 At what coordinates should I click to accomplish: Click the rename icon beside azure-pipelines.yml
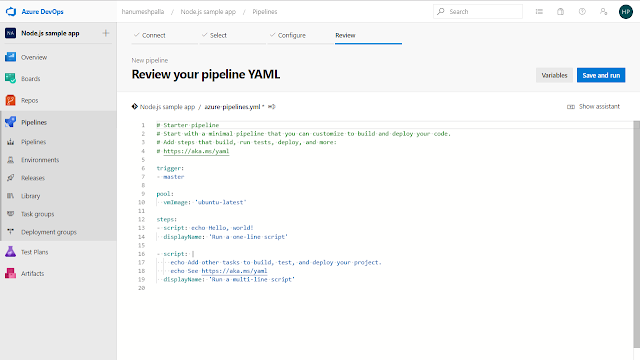coord(271,107)
